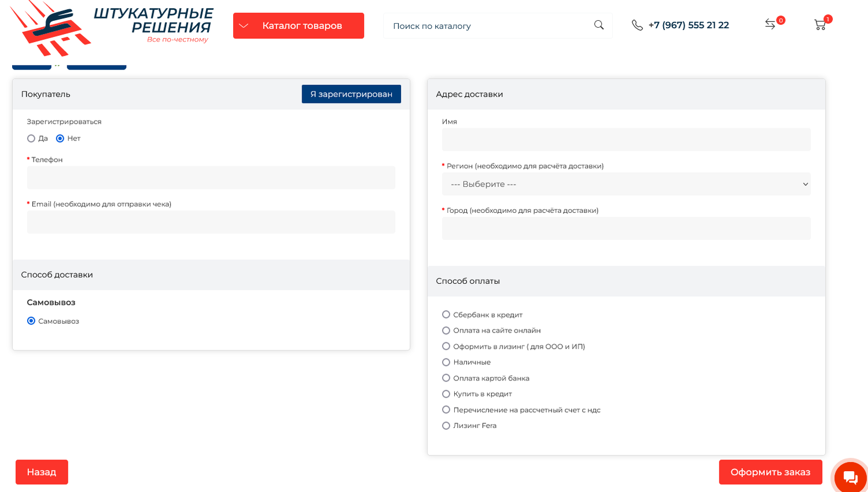
Task: Click the search magnifier icon
Action: pyautogui.click(x=599, y=25)
